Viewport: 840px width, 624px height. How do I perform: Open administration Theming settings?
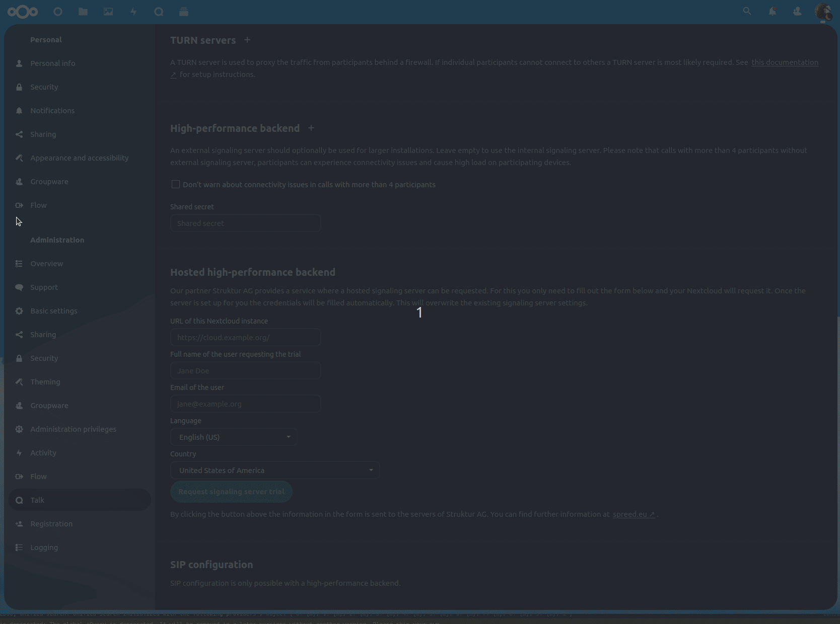[x=80, y=382]
